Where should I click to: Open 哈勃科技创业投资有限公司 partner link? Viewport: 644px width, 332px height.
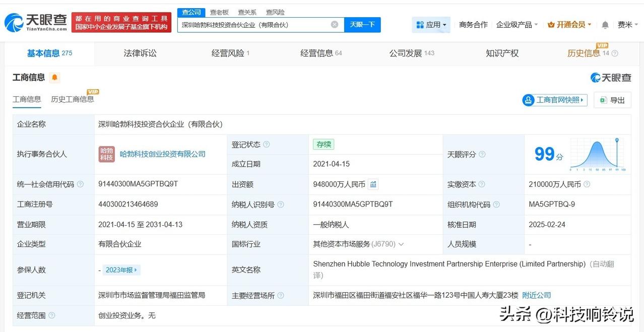(163, 154)
